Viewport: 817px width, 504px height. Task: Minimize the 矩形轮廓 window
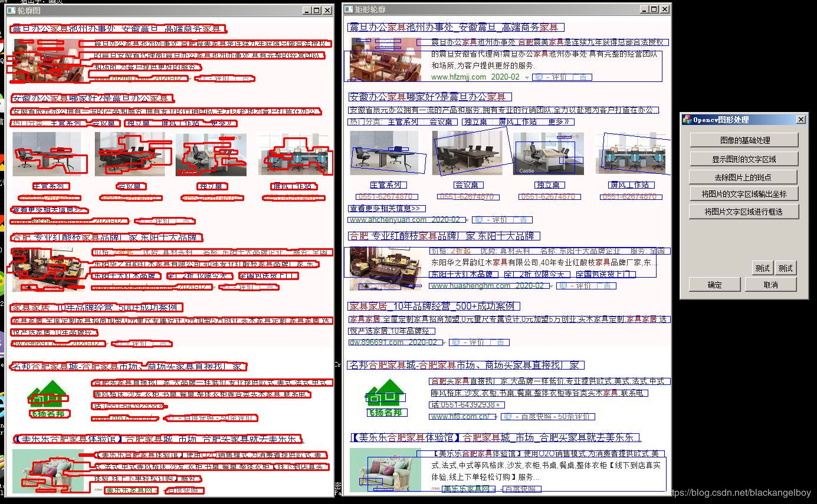(x=644, y=9)
